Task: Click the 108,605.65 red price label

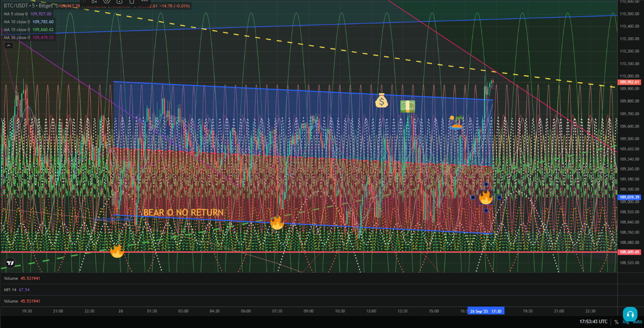Action: click(629, 252)
